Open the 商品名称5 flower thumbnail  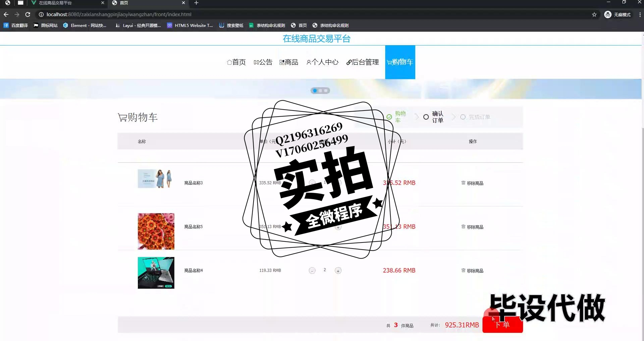coord(156,231)
